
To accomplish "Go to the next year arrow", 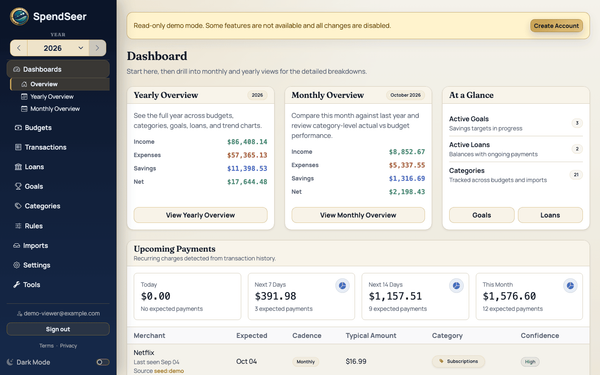I will tap(97, 48).
